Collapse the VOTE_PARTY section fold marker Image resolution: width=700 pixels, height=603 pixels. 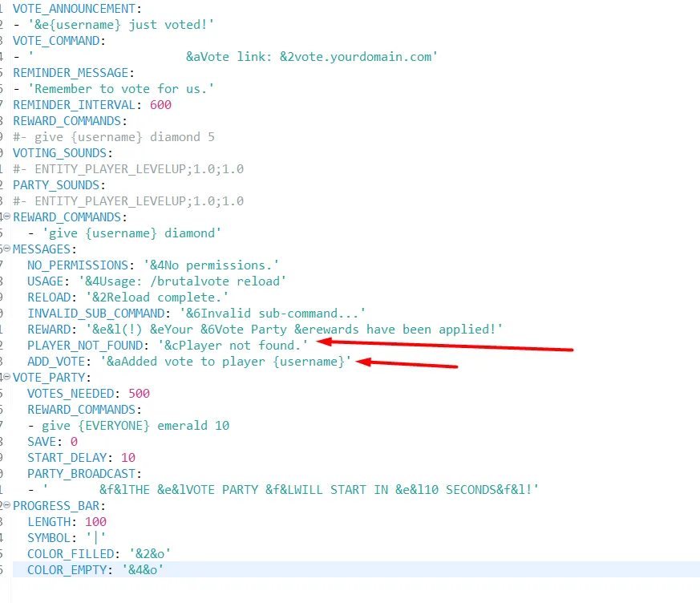pyautogui.click(x=6, y=377)
